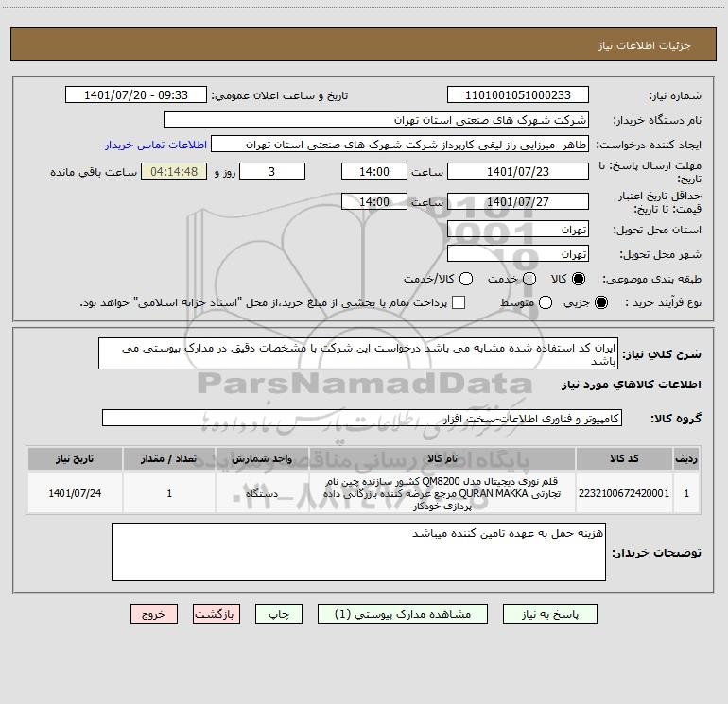
Task: Click price validity time 14:00 field
Action: (374, 201)
